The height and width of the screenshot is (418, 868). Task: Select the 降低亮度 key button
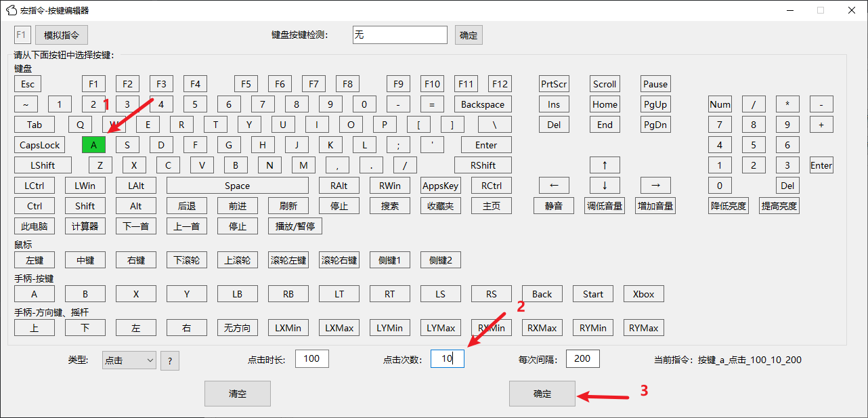pyautogui.click(x=729, y=206)
